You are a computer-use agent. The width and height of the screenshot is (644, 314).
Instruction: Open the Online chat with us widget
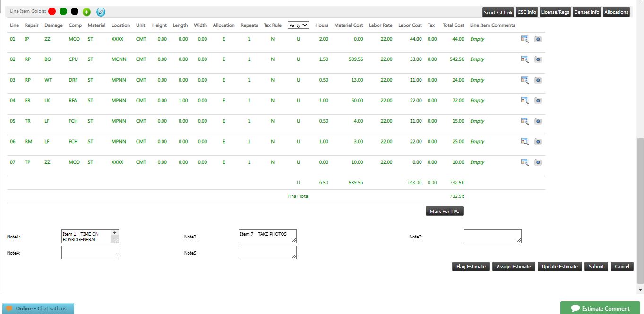pyautogui.click(x=38, y=308)
